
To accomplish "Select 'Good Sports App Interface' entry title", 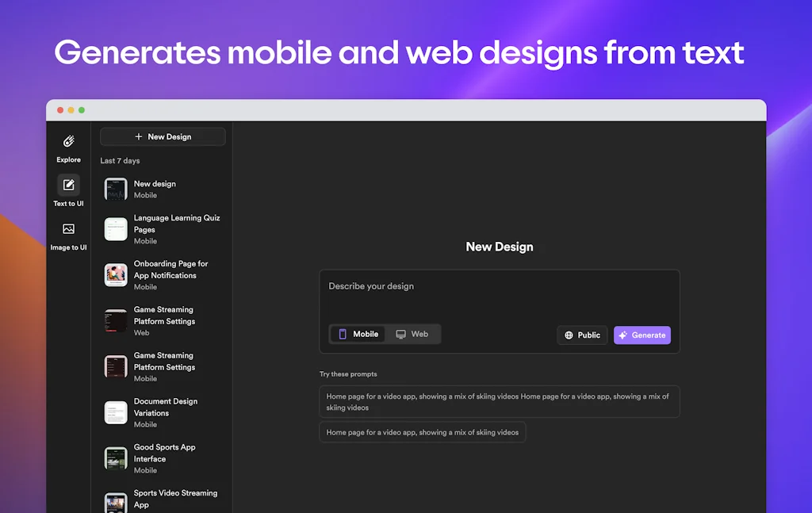I will (x=165, y=453).
